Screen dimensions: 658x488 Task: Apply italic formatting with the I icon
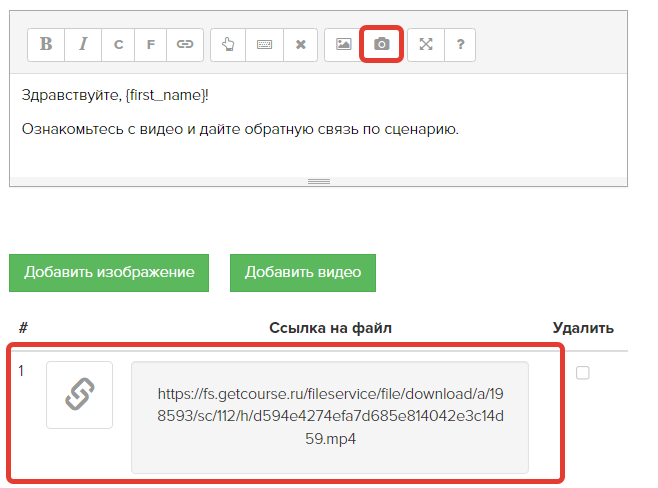pos(83,44)
